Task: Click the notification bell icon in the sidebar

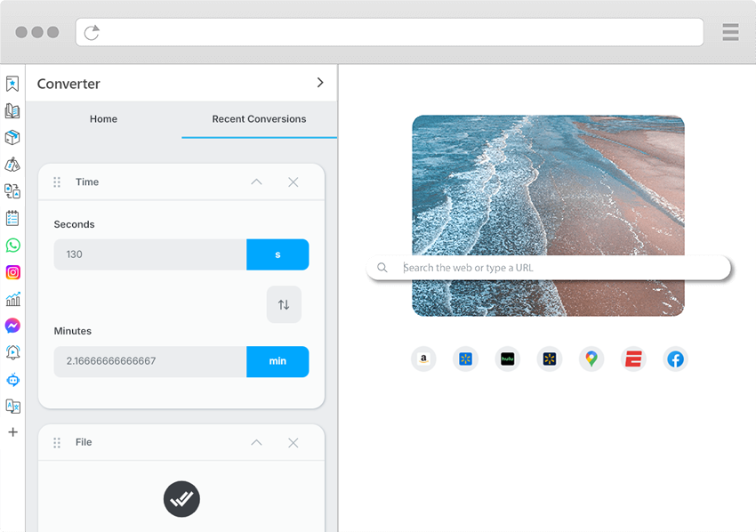Action: (13, 352)
